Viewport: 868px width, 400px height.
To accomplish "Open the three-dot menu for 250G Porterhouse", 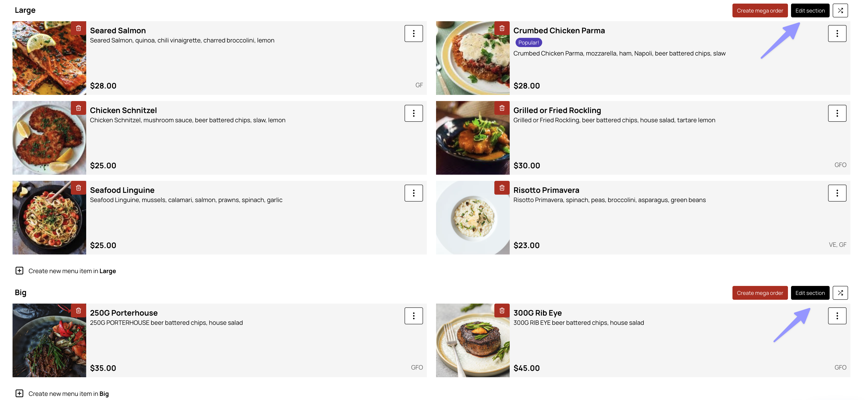I will point(414,316).
